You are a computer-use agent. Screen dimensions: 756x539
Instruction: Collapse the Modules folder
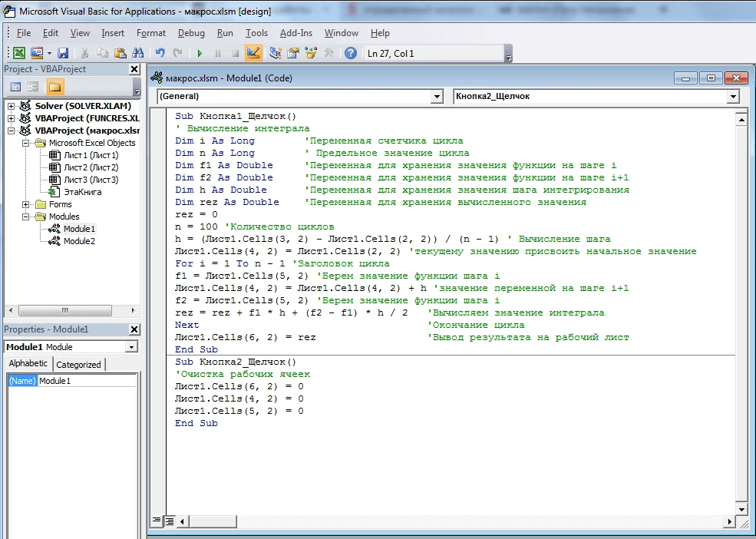[26, 217]
